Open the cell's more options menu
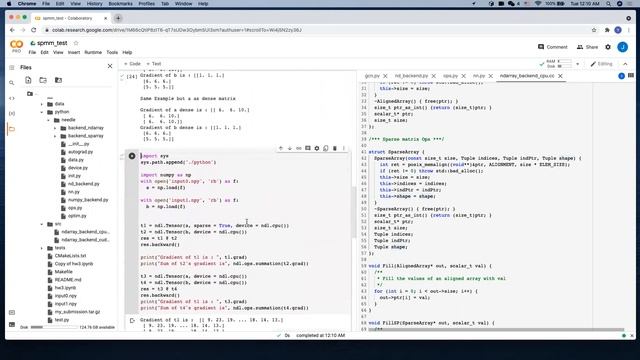640x360 pixels. point(344,148)
